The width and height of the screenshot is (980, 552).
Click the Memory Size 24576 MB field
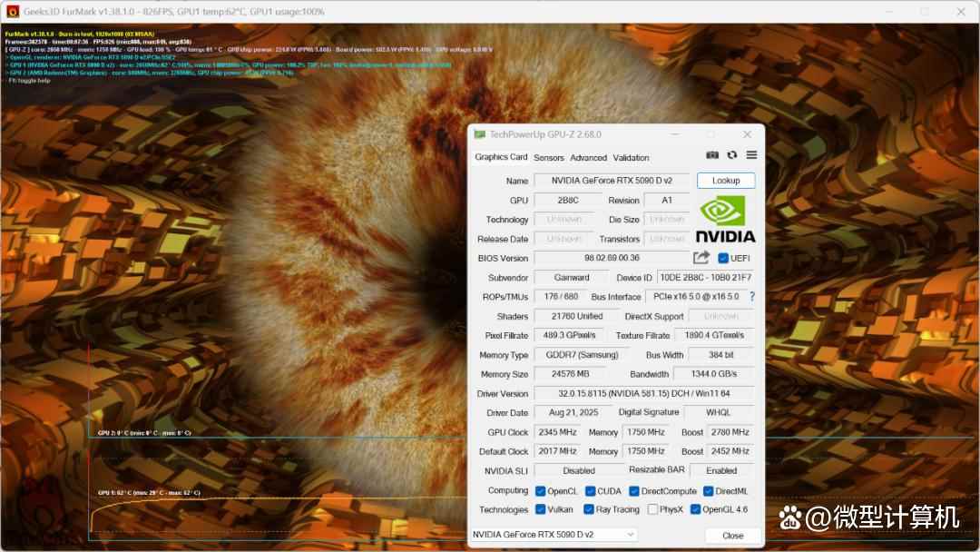[x=570, y=374]
